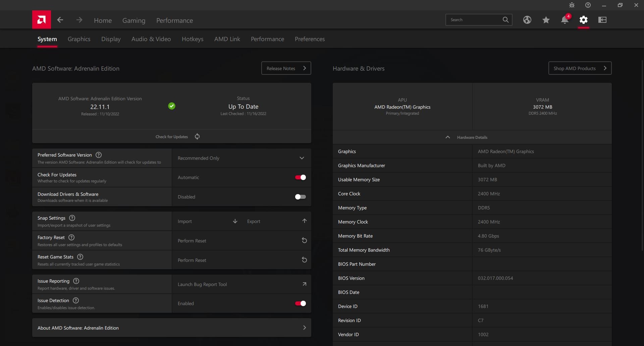Click the green up-to-date checkmark
This screenshot has height=346, width=644.
pyautogui.click(x=172, y=106)
